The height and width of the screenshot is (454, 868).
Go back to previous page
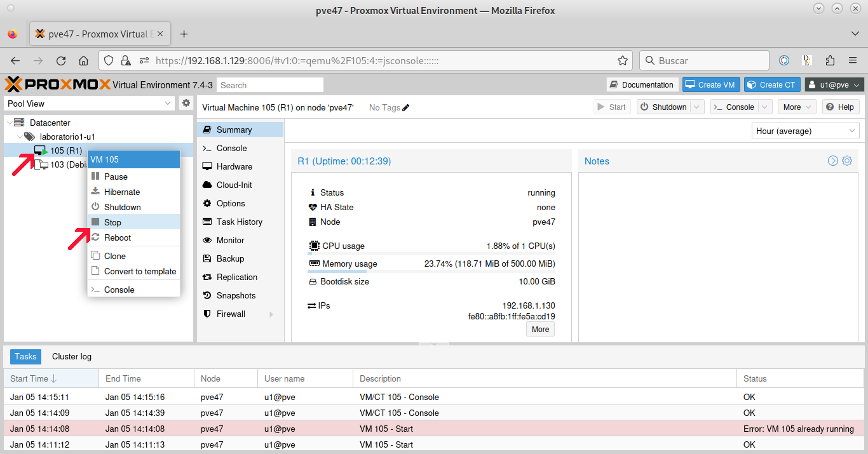click(x=15, y=60)
